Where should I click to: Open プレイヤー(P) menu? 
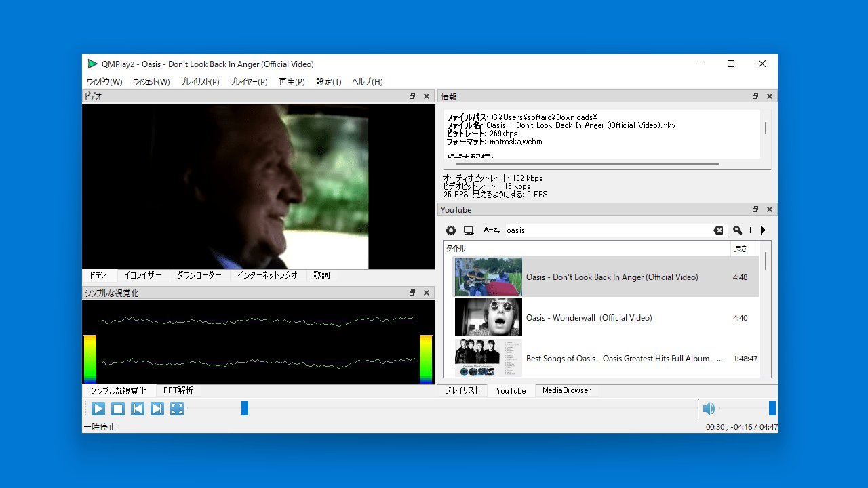pos(248,81)
